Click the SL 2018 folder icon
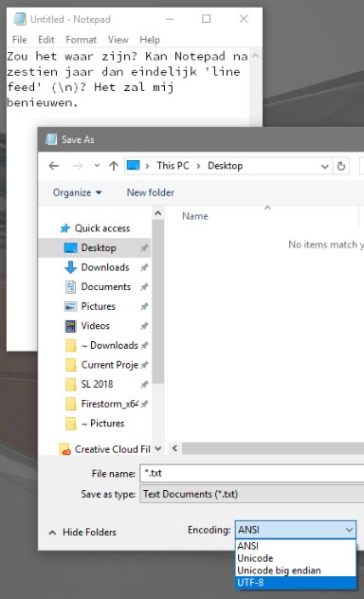 (71, 384)
